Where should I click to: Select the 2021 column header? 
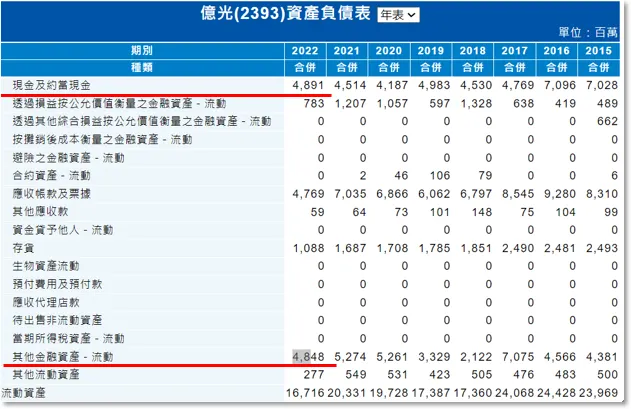pos(346,51)
